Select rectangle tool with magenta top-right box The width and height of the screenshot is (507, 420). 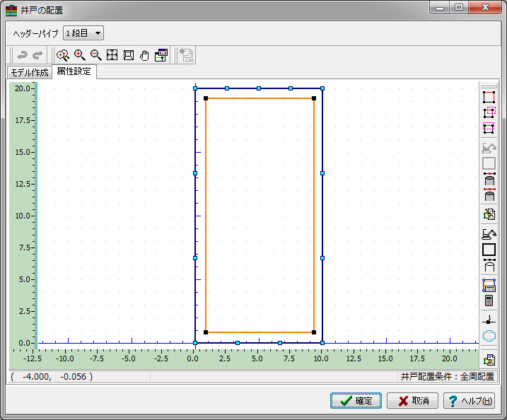pyautogui.click(x=489, y=112)
